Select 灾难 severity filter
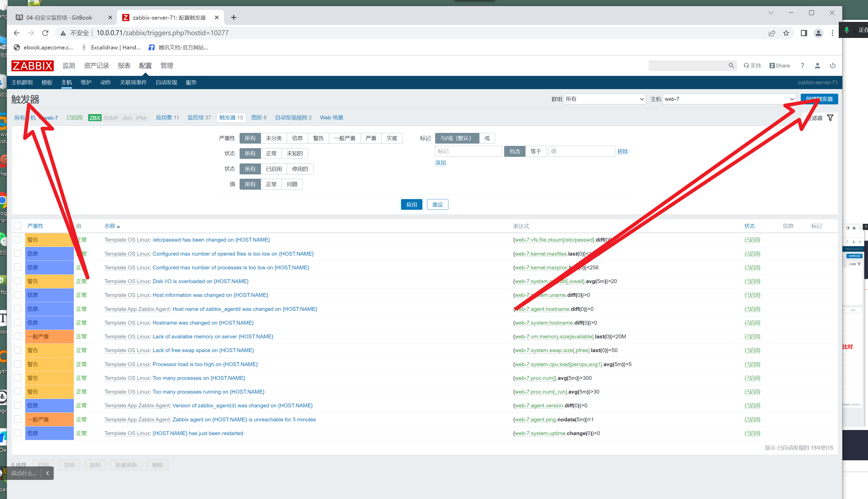868x499 pixels. 392,138
